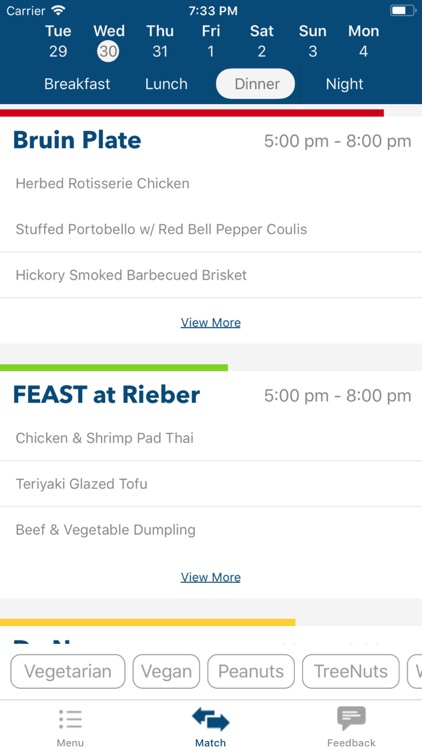Switch to the Breakfast meal tab
Viewport: 422px width, 750px height.
(x=77, y=84)
